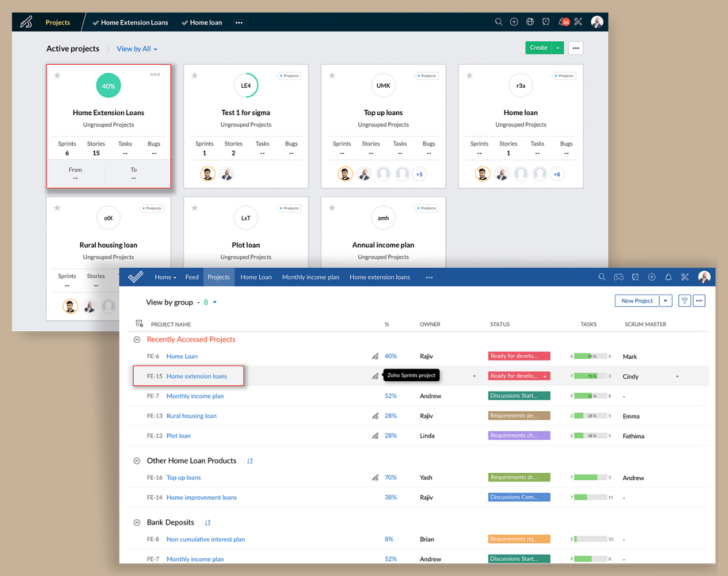This screenshot has width=728, height=576.
Task: Open the Monthly income plan tab
Action: [310, 277]
